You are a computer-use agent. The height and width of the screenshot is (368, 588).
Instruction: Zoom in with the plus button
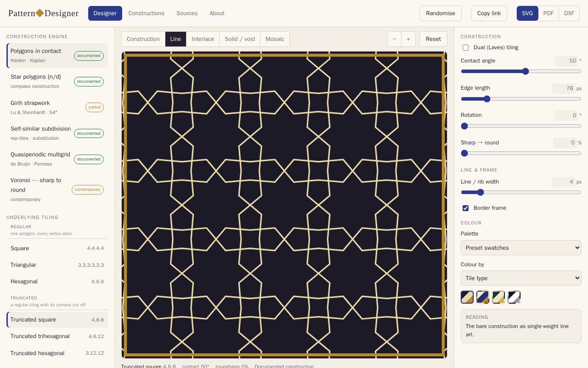click(408, 39)
